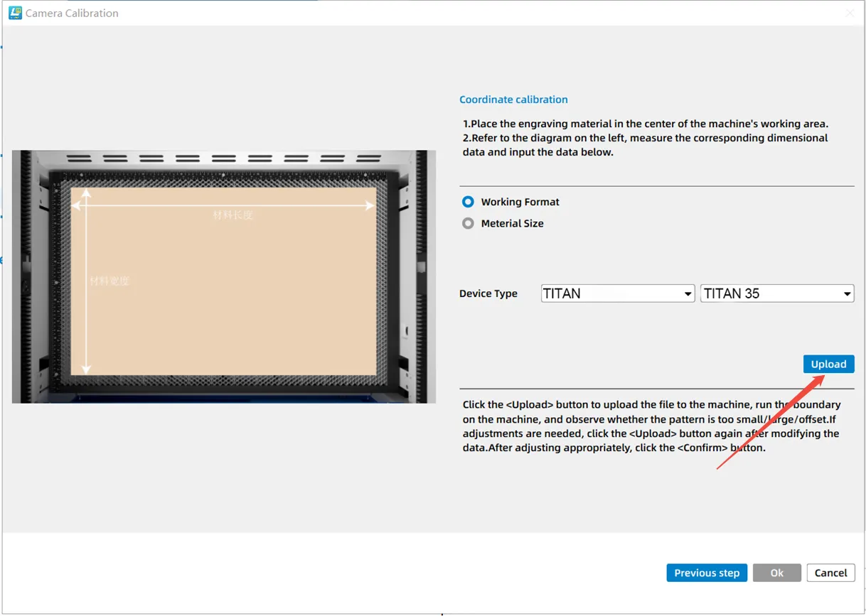This screenshot has height=616, width=866.
Task: Go back with the Previous step button
Action: (x=706, y=573)
